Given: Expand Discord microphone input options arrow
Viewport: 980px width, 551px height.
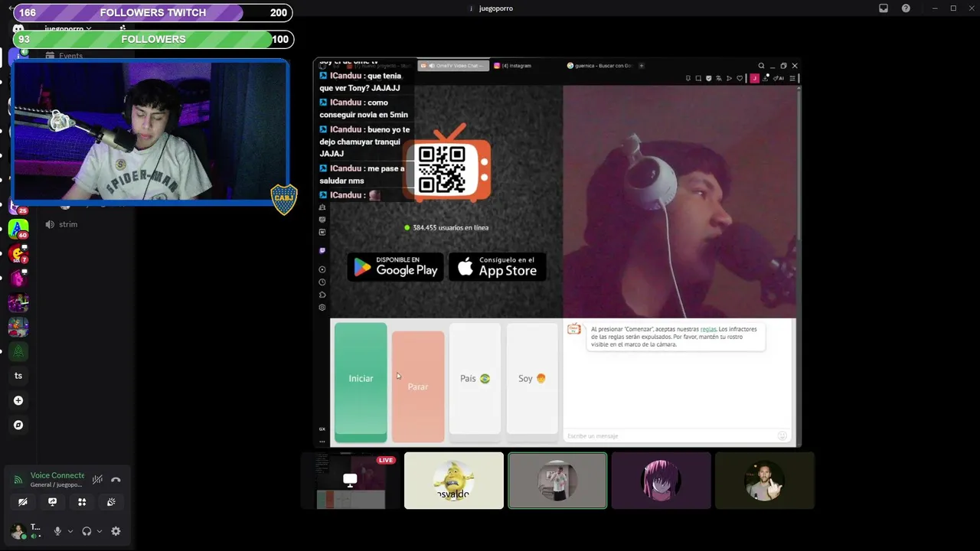Looking at the screenshot, I should (x=70, y=531).
